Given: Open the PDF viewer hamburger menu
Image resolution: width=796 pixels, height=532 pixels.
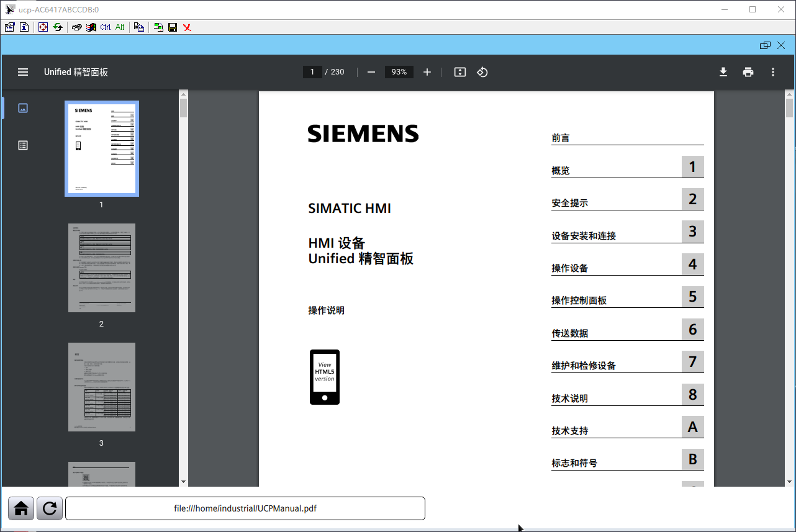Looking at the screenshot, I should pos(23,72).
